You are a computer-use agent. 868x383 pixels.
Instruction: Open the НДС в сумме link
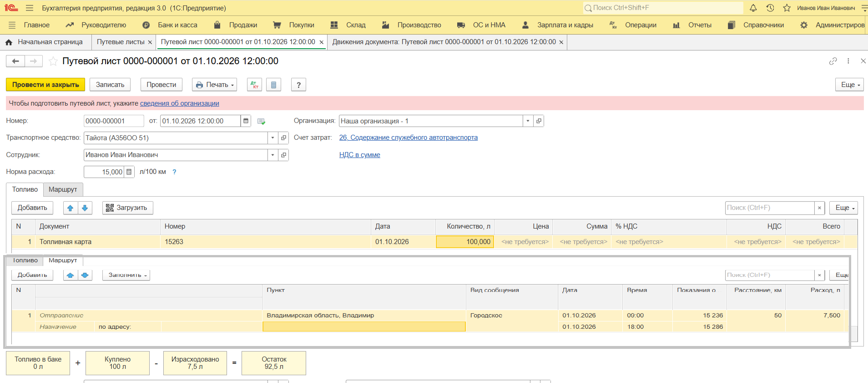pos(360,155)
